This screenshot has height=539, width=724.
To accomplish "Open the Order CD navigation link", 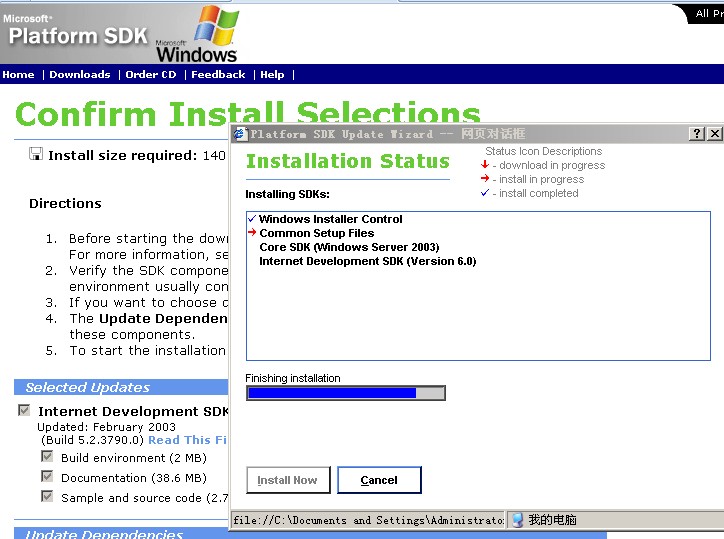I will 151,74.
